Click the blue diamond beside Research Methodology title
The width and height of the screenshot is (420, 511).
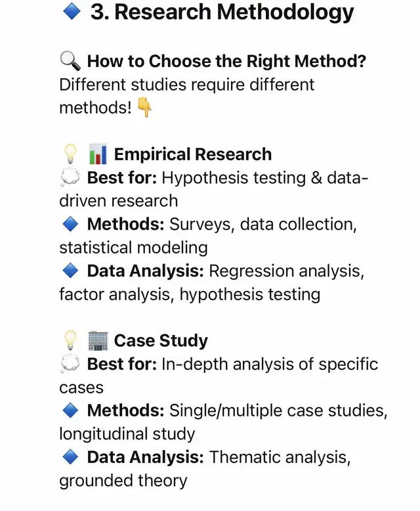pos(70,12)
